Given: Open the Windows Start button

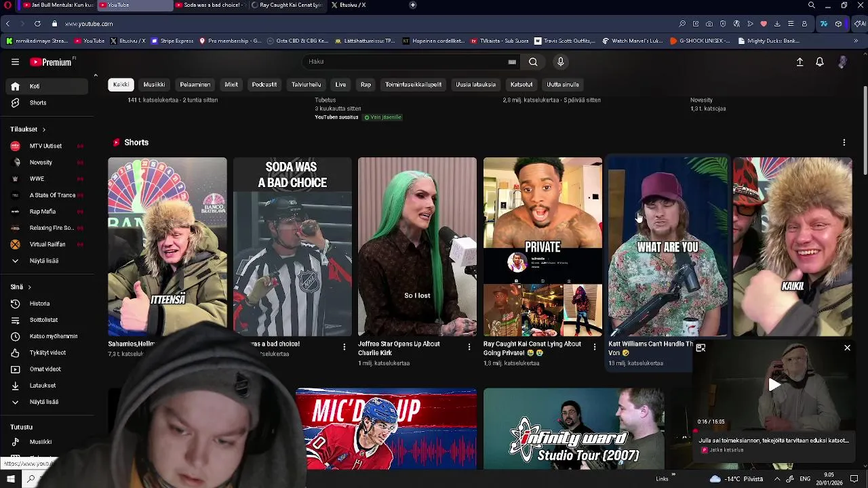Looking at the screenshot, I should [x=10, y=479].
